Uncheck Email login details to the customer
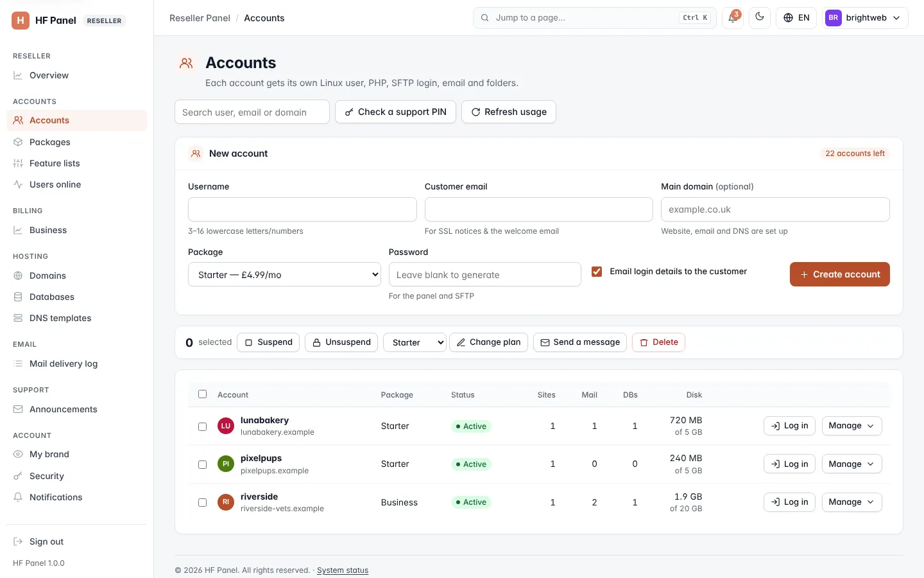The width and height of the screenshot is (924, 578). pyautogui.click(x=597, y=272)
